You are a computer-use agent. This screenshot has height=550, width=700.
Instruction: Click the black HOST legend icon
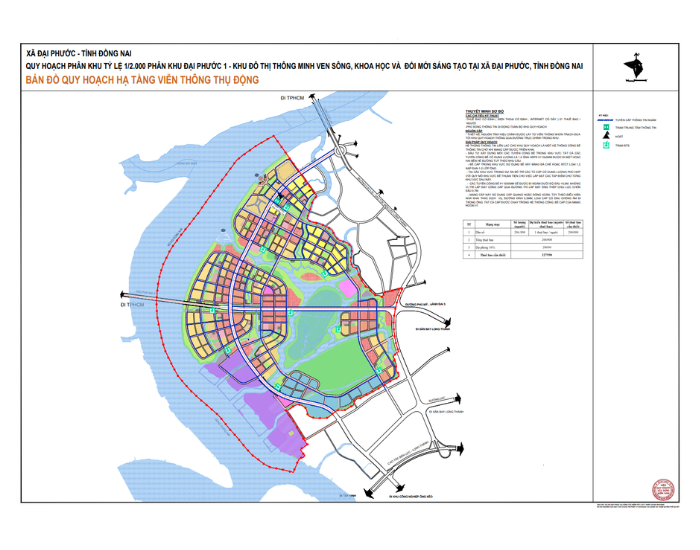click(x=606, y=136)
